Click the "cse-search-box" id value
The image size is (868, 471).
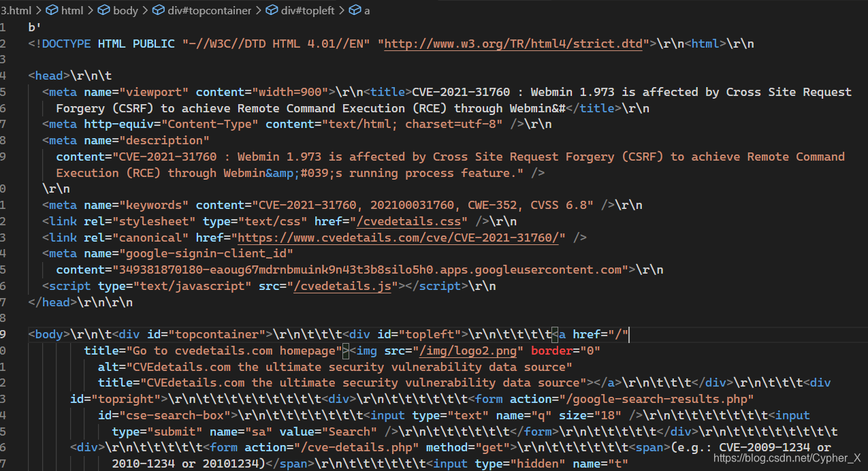[x=178, y=415]
